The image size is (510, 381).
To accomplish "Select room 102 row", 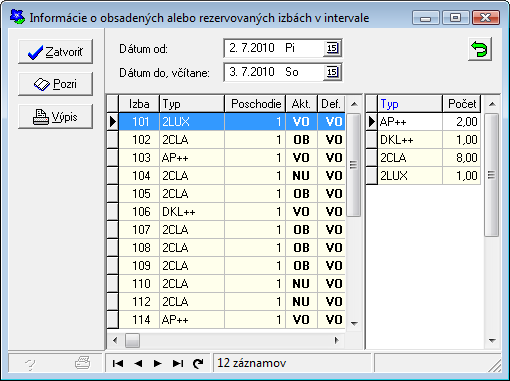I will click(232, 140).
